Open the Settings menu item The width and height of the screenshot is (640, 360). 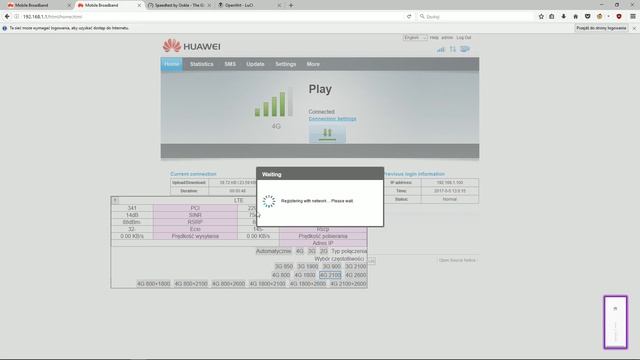tap(285, 64)
